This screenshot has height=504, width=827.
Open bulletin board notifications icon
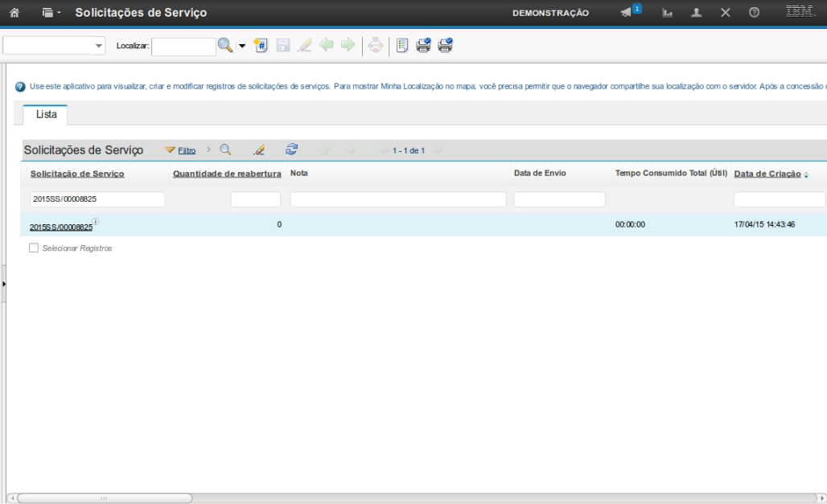click(629, 12)
